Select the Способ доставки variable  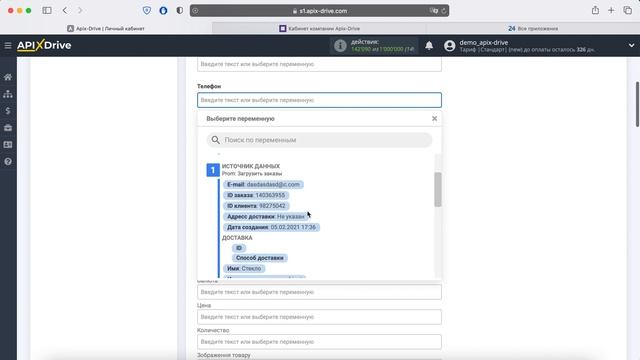click(260, 258)
